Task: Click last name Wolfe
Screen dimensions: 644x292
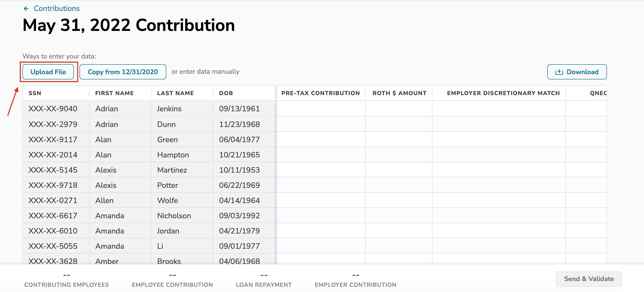Action: click(167, 200)
